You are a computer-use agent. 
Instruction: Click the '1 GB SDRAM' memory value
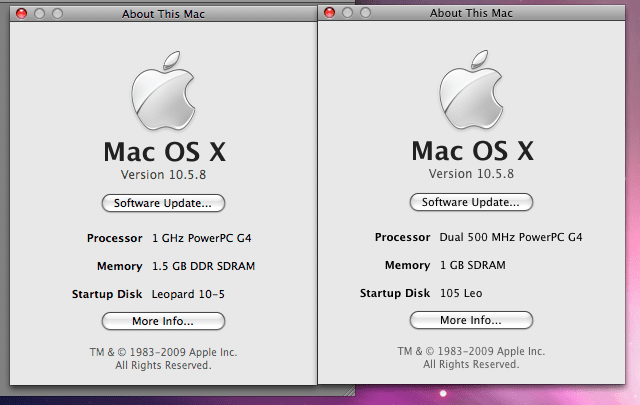click(x=473, y=265)
